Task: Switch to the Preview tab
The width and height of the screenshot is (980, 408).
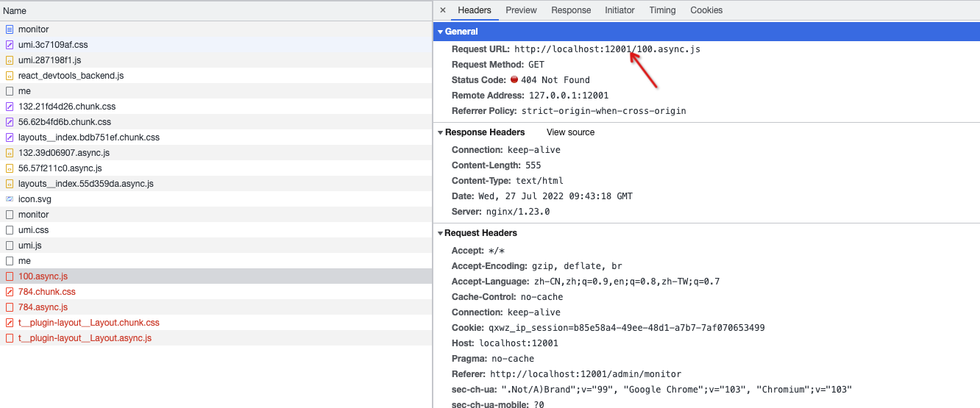Action: coord(521,10)
